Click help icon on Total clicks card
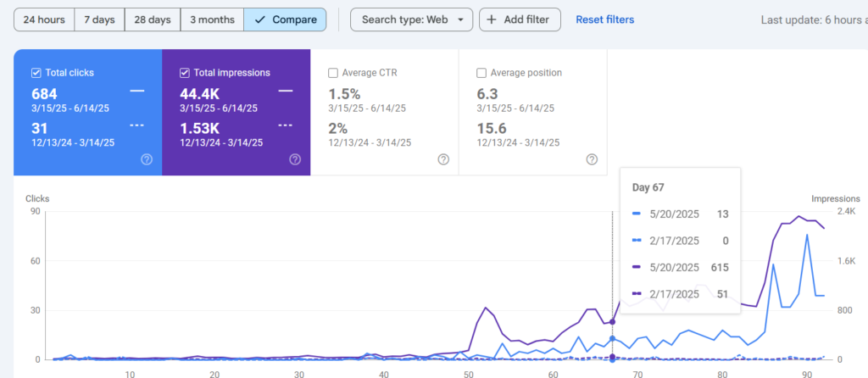The height and width of the screenshot is (378, 868). point(147,159)
